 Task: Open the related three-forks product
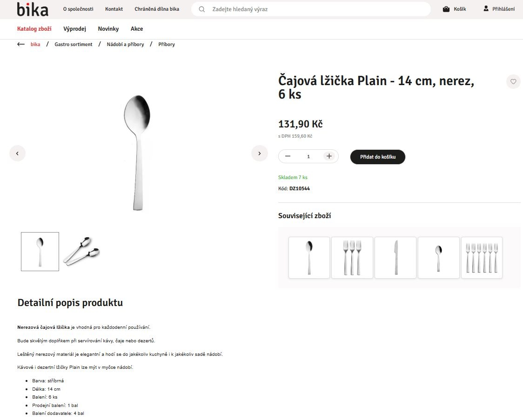click(x=352, y=258)
